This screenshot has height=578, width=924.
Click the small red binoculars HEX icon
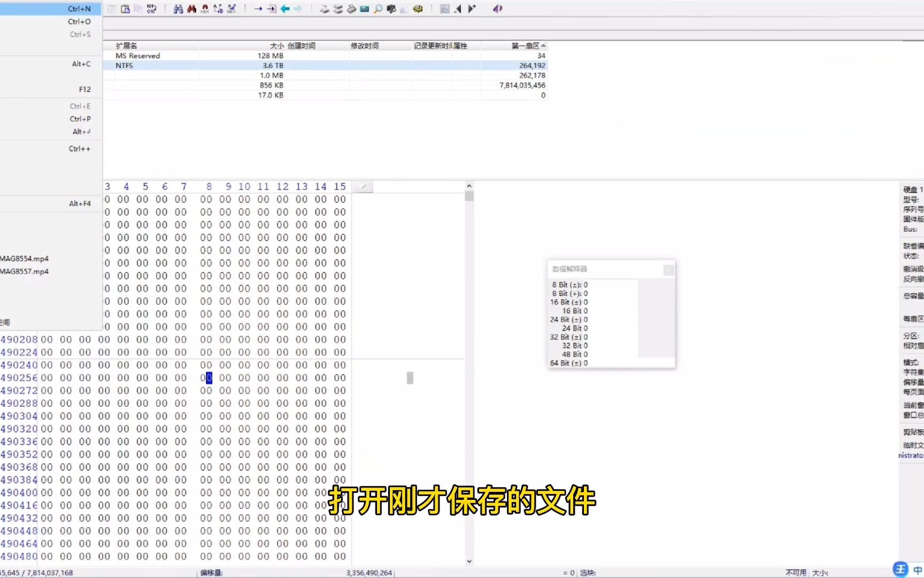click(205, 9)
